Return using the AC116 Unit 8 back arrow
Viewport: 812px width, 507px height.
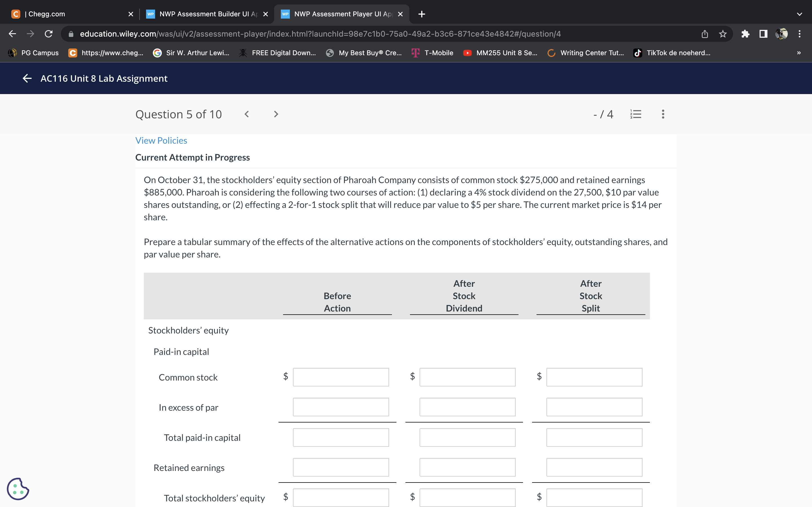[27, 78]
